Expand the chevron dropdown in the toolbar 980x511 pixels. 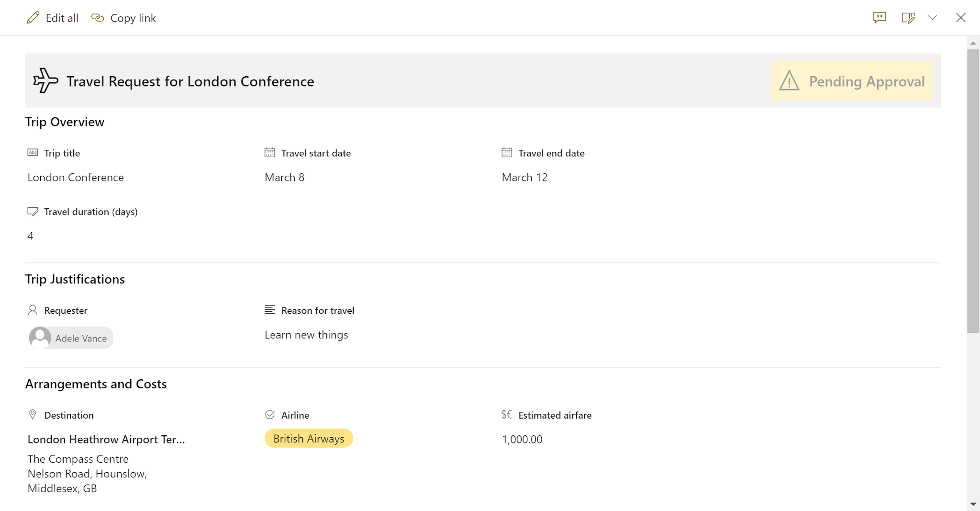pyautogui.click(x=932, y=17)
